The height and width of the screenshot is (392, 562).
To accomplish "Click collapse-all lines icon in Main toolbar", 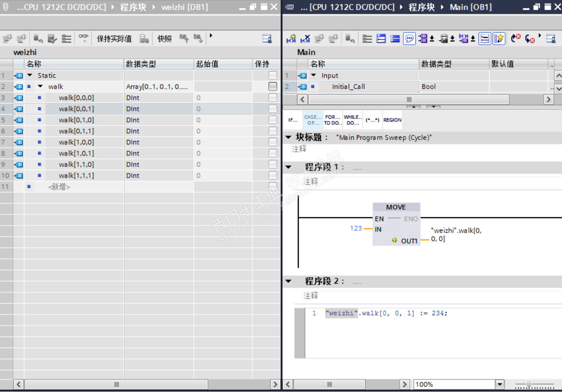I will [367, 39].
